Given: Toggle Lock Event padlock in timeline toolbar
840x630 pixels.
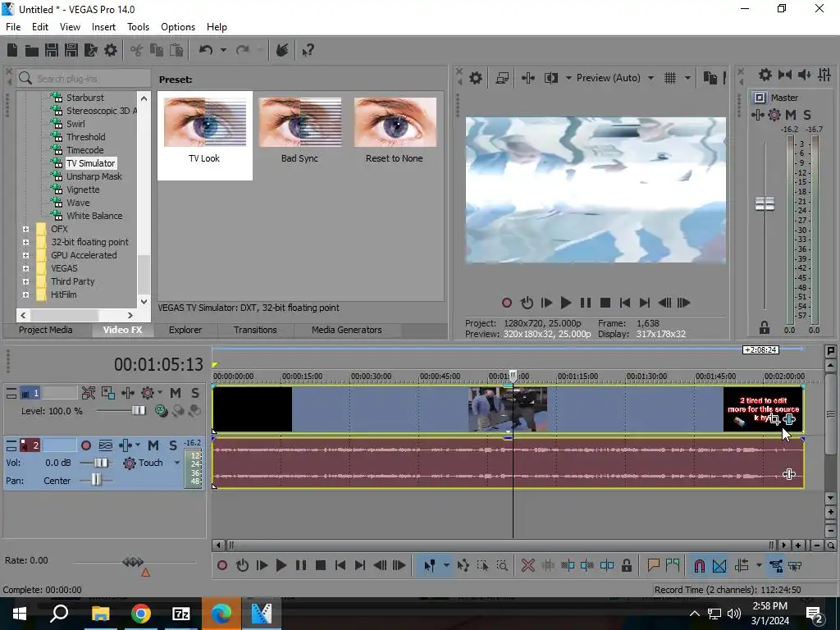Looking at the screenshot, I should pos(626,565).
